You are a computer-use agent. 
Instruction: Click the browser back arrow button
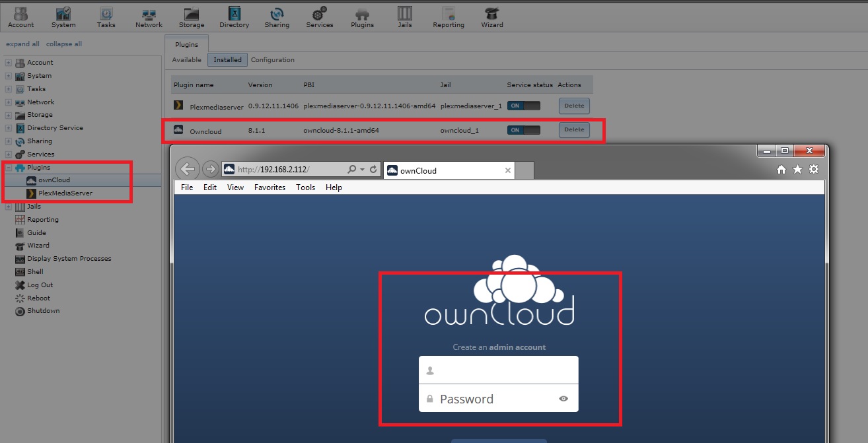pyautogui.click(x=188, y=169)
